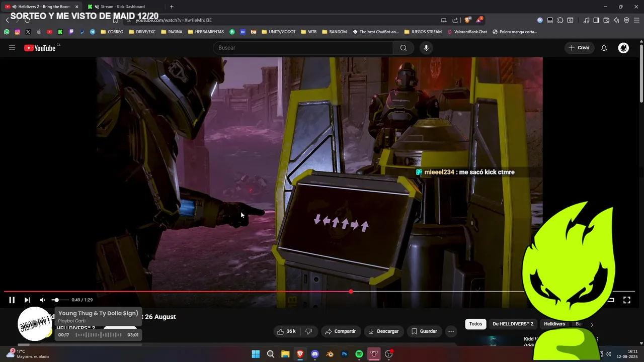Open more actions ellipsis under video
Viewport: 644px width, 362px height.
[x=451, y=331]
